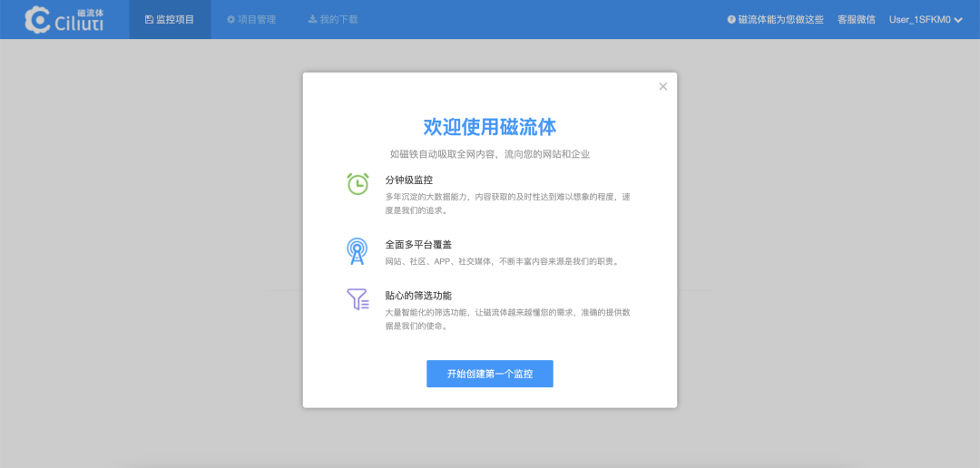Screen dimensions: 980x468
Task: Go to 我的下载 tab
Action: click(x=333, y=19)
